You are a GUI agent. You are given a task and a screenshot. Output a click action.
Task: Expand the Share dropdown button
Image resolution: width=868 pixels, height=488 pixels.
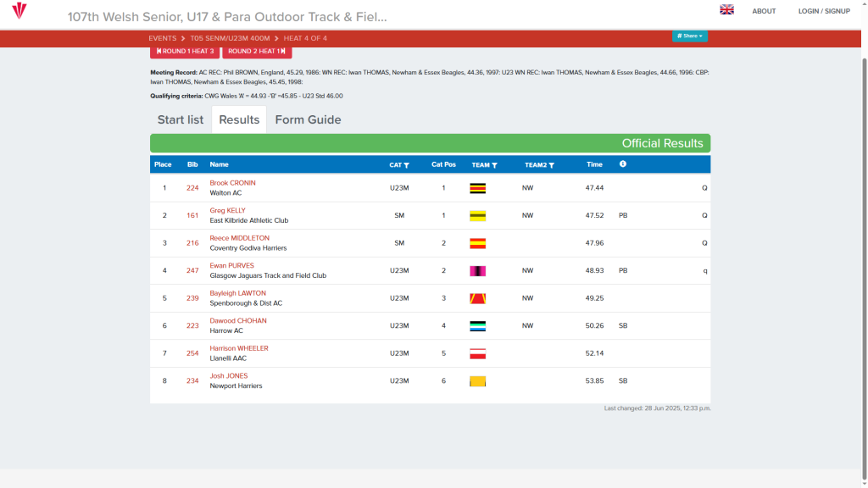click(690, 36)
